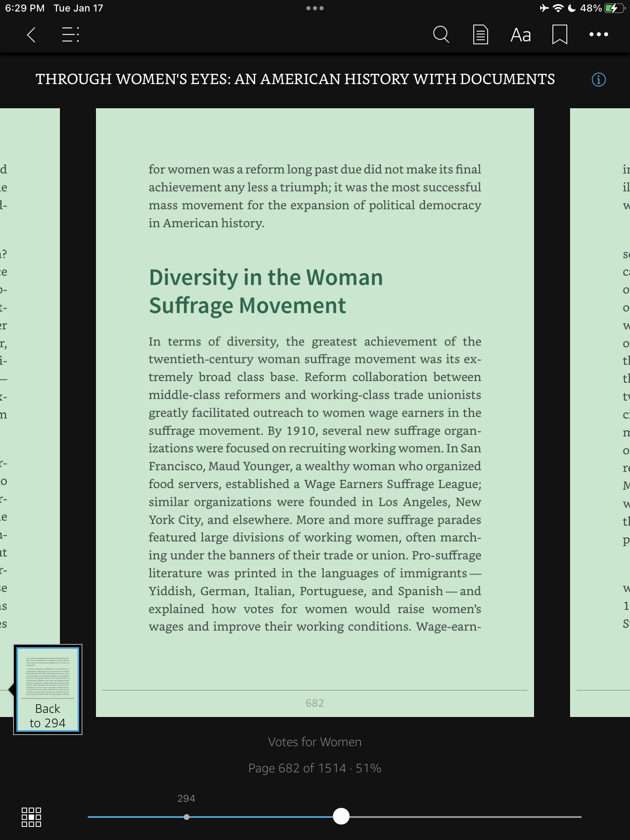Click 'Votes for Women' chapter label
This screenshot has height=840, width=630.
pyautogui.click(x=315, y=742)
